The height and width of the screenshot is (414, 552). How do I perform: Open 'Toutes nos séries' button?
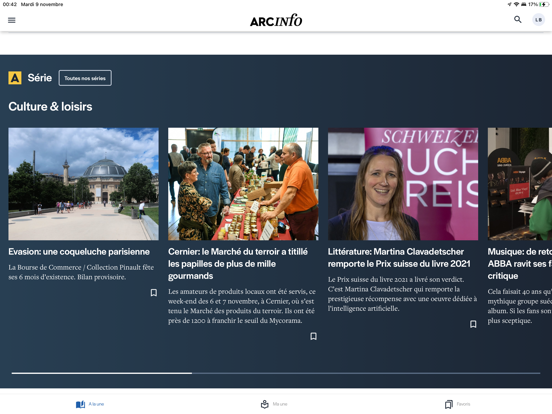(85, 78)
